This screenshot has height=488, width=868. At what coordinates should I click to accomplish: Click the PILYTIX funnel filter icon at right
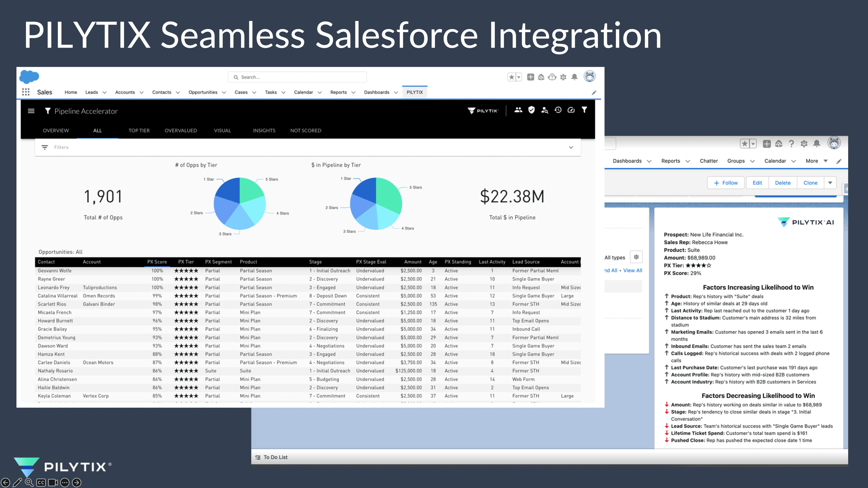pos(584,110)
